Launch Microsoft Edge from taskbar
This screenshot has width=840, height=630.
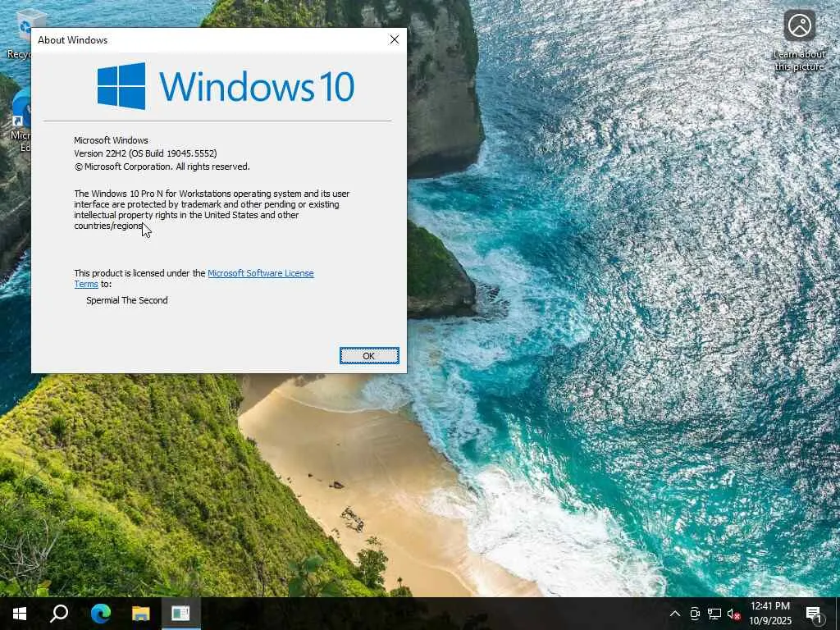click(x=100, y=614)
